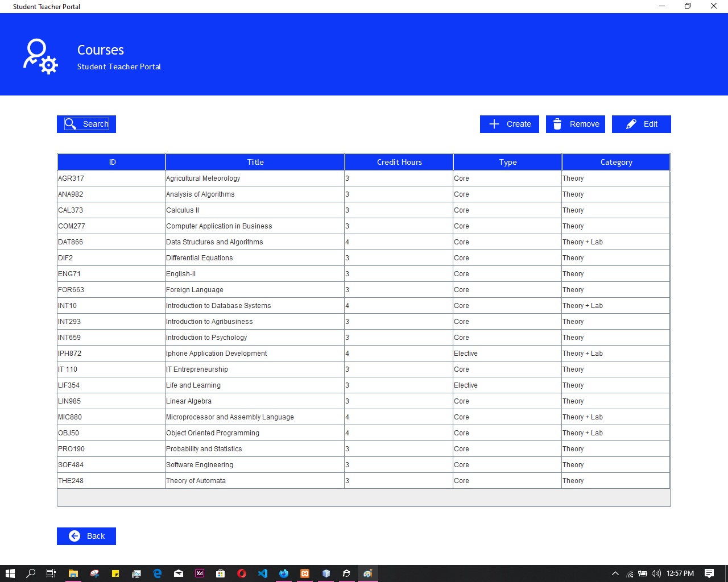The width and height of the screenshot is (728, 582).
Task: Select the Analysis of Algorithms title cell
Action: 255,194
